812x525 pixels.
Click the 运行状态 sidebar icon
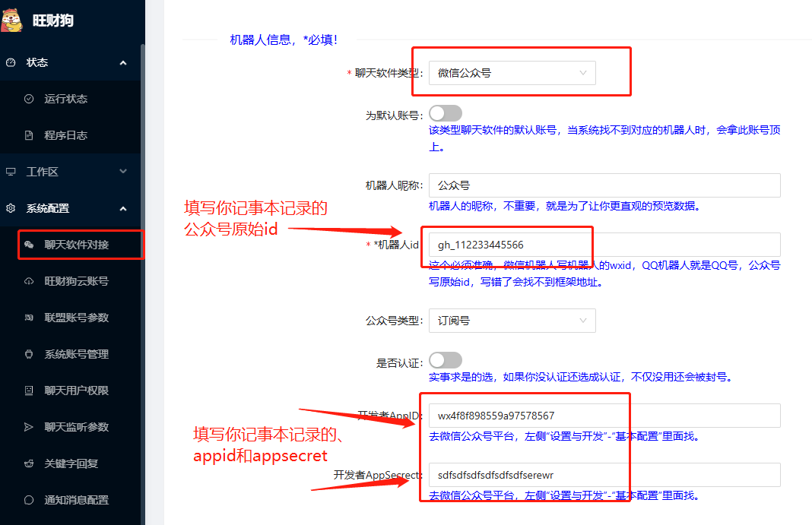point(29,99)
